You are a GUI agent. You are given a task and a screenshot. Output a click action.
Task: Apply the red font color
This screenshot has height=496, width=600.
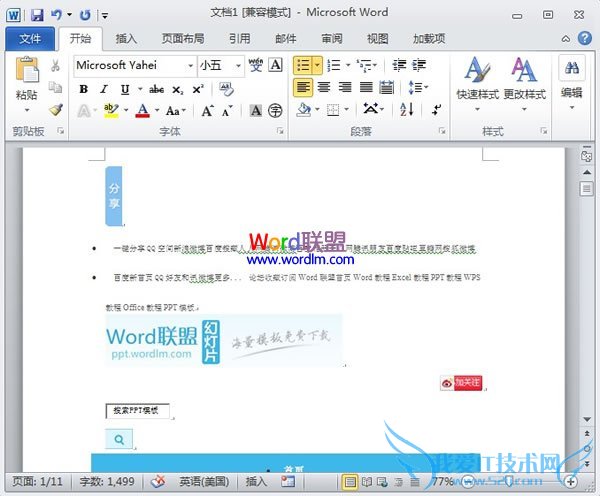coord(142,111)
